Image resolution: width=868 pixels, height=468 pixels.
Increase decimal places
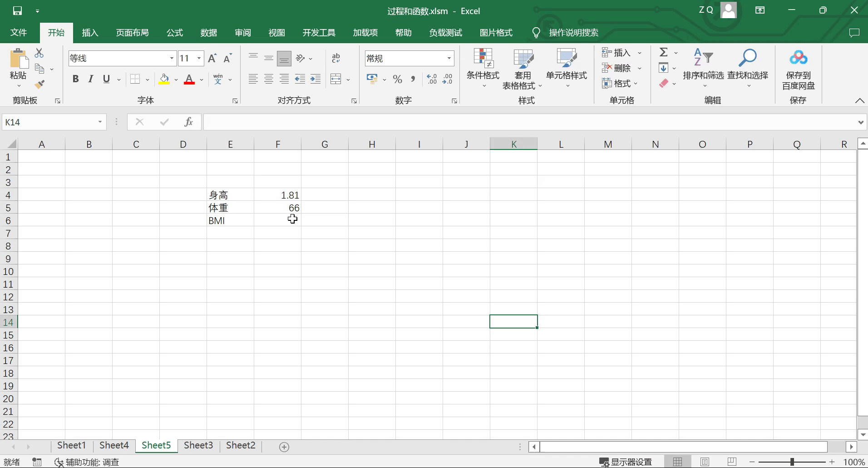[432, 79]
